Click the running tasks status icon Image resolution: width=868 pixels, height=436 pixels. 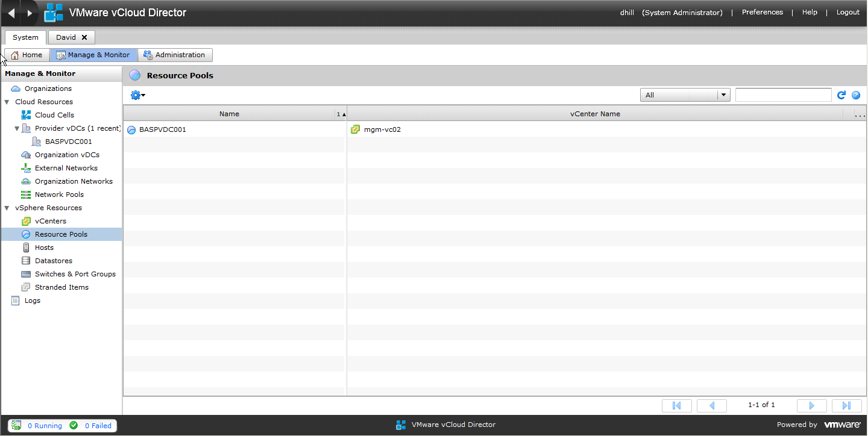pos(17,425)
